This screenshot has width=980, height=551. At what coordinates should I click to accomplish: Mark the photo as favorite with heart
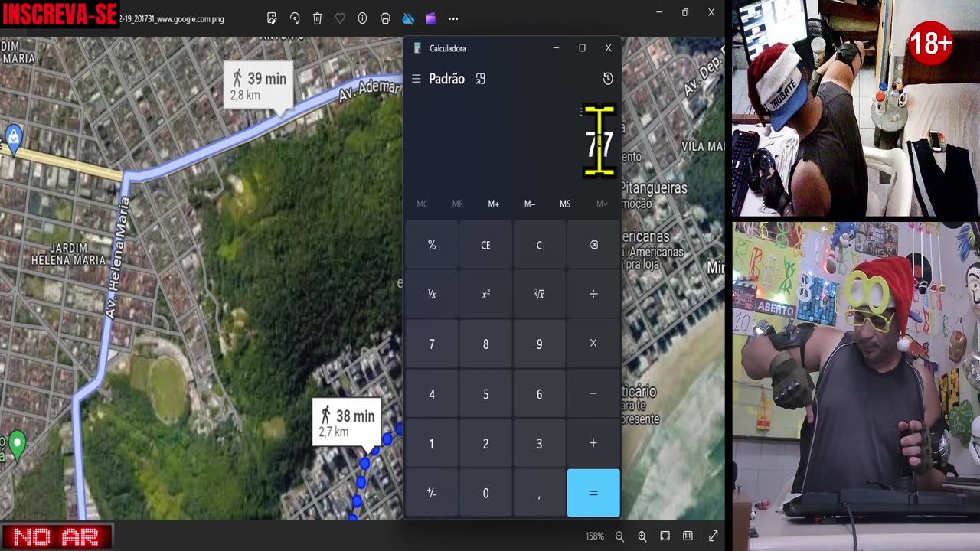pos(340,18)
